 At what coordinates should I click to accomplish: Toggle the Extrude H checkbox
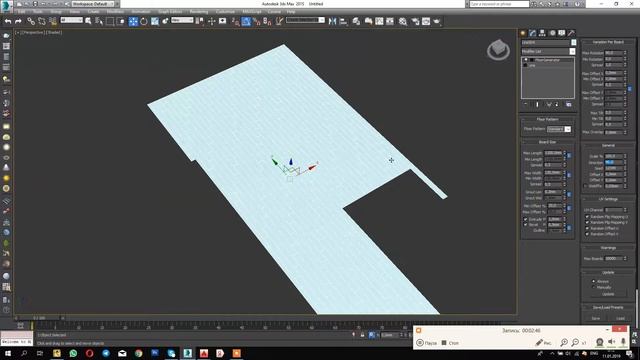coord(526,219)
